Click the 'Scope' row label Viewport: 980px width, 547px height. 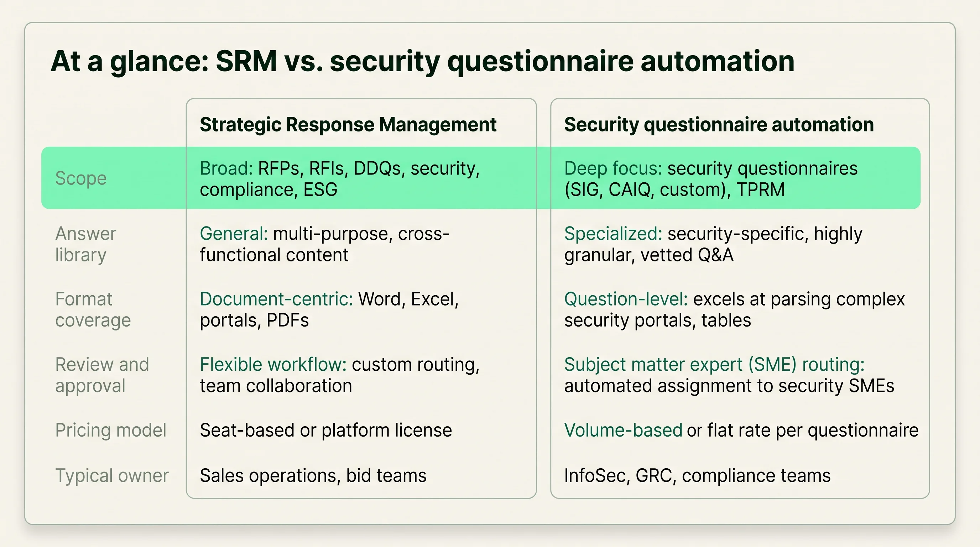pyautogui.click(x=80, y=178)
